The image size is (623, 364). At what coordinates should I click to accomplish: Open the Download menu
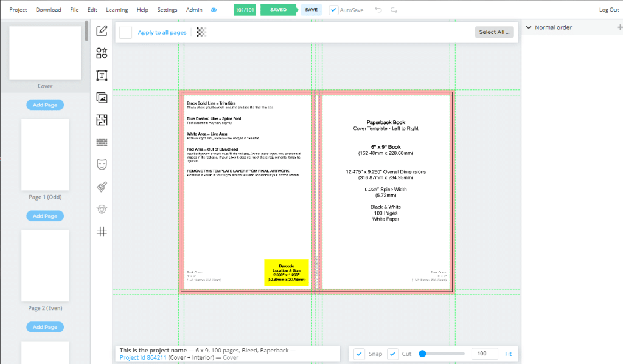coord(48,10)
